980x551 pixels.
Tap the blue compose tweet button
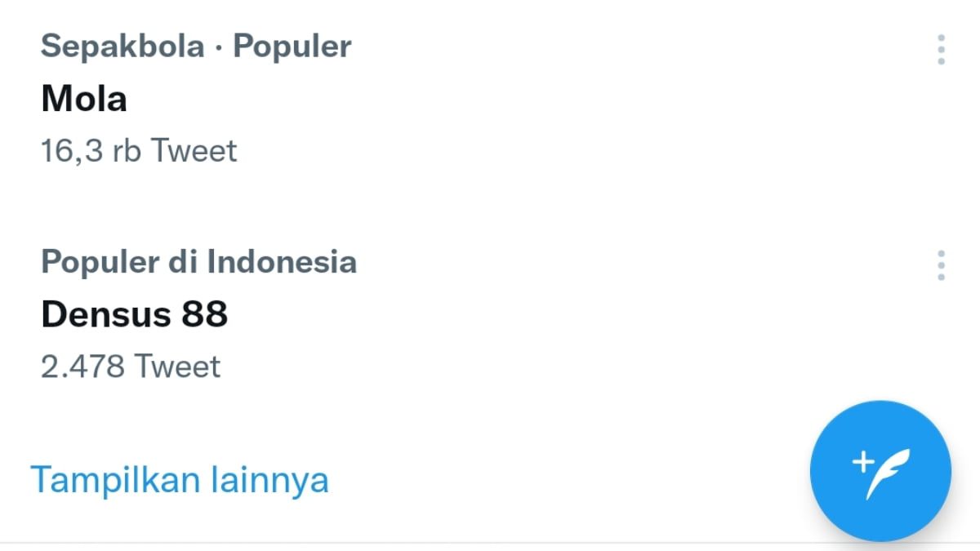[880, 471]
